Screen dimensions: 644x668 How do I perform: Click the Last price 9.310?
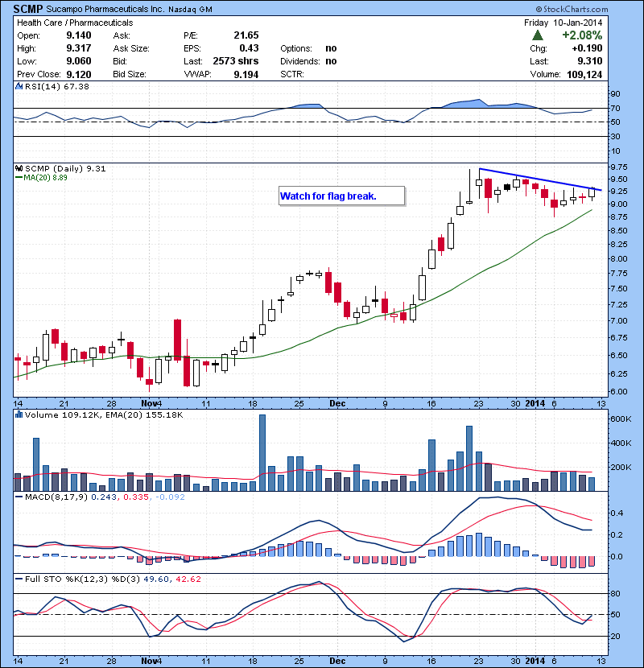[x=590, y=61]
